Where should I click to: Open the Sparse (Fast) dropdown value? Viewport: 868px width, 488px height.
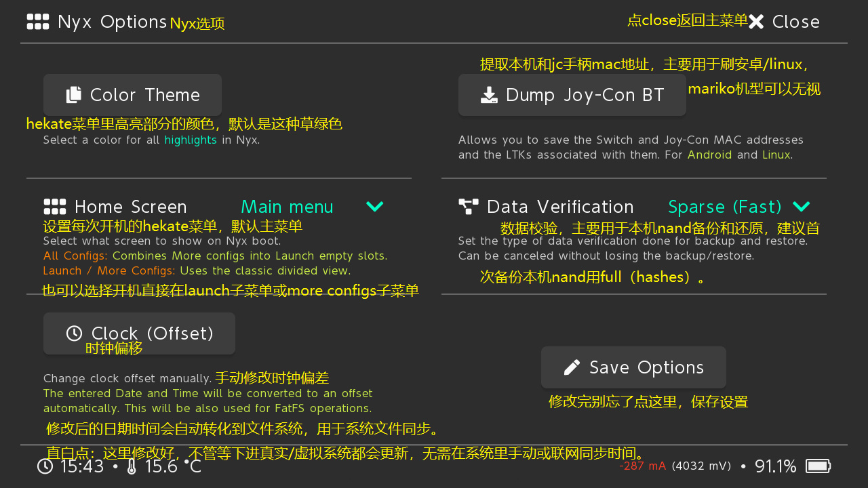(x=725, y=207)
